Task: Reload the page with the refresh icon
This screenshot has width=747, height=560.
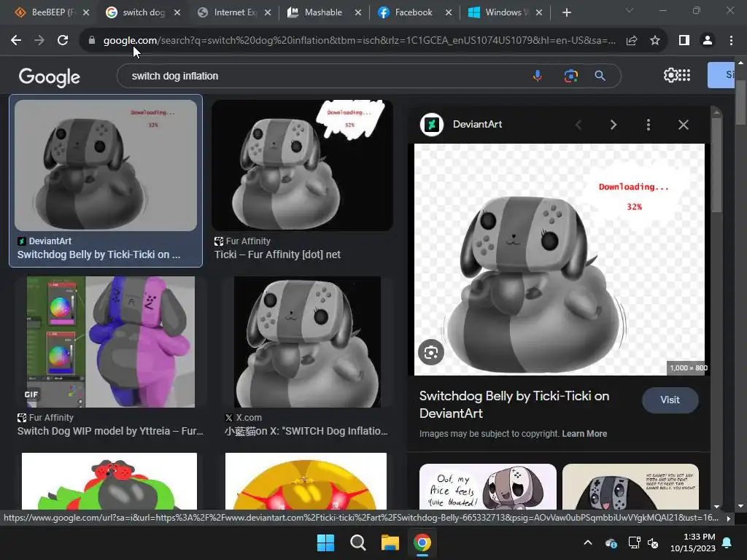Action: pyautogui.click(x=63, y=41)
